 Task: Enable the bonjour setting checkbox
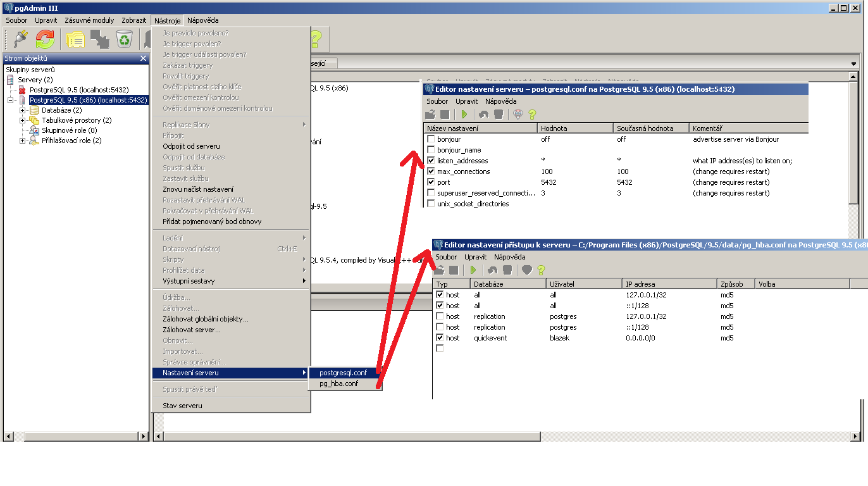point(431,139)
